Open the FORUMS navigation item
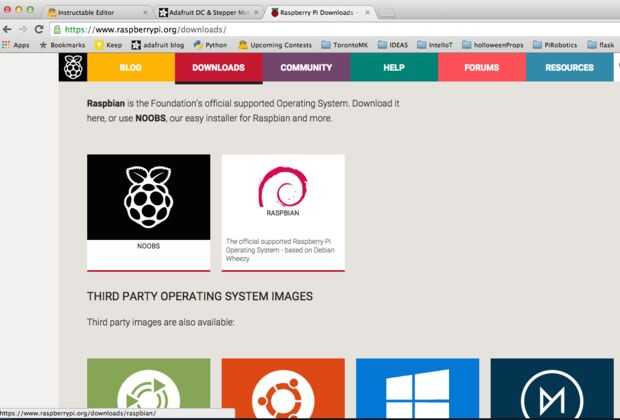 tap(482, 68)
